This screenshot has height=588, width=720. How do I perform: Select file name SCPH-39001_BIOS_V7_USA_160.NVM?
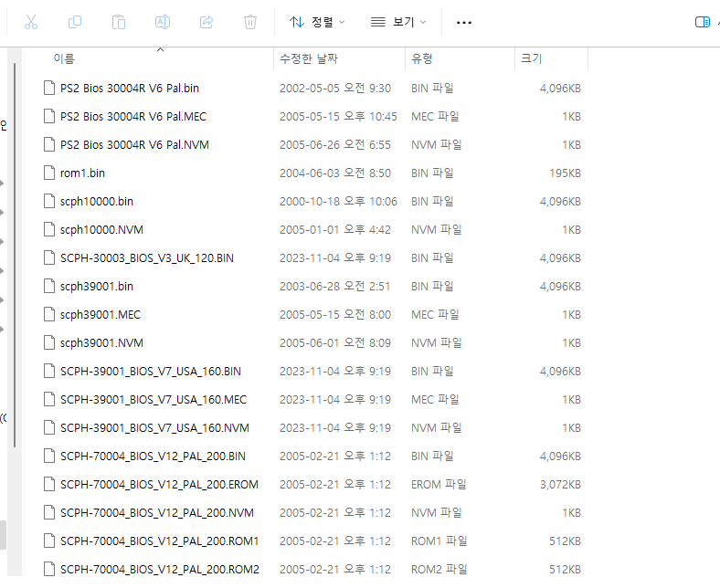tap(154, 428)
